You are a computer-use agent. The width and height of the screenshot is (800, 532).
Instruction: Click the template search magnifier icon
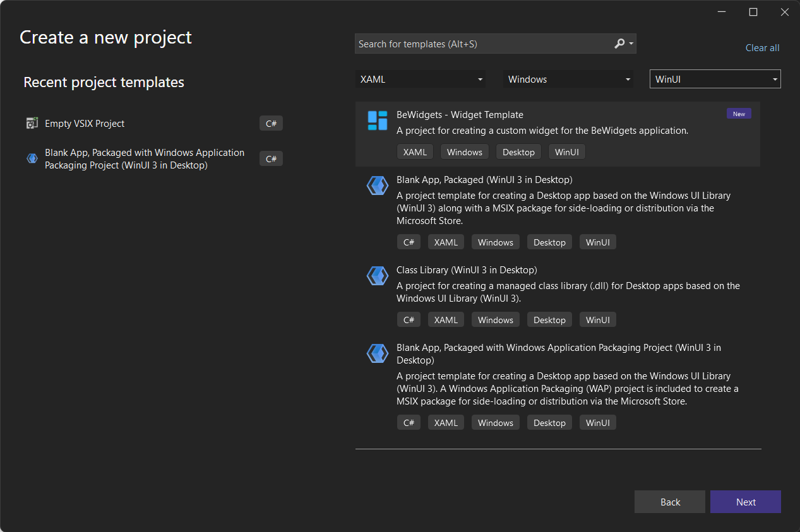618,44
